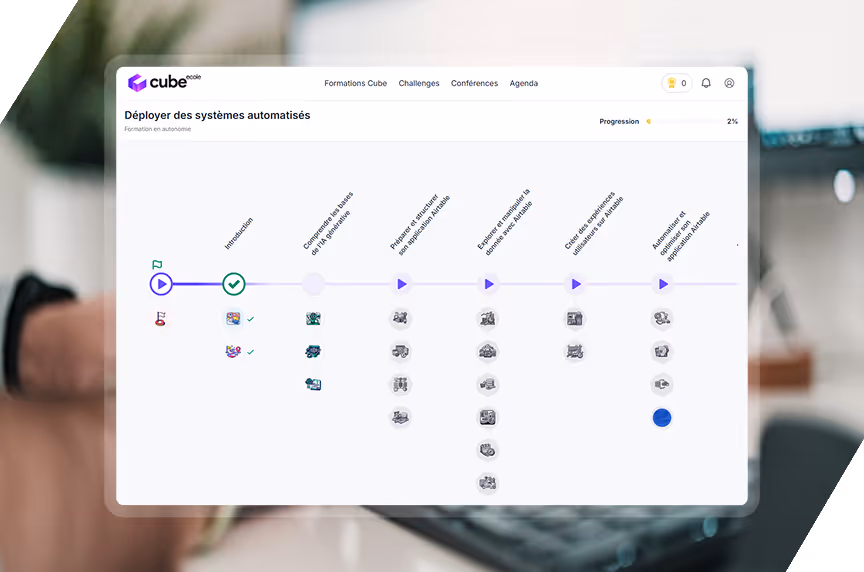
Task: Click the Cube école logo
Action: (x=164, y=82)
